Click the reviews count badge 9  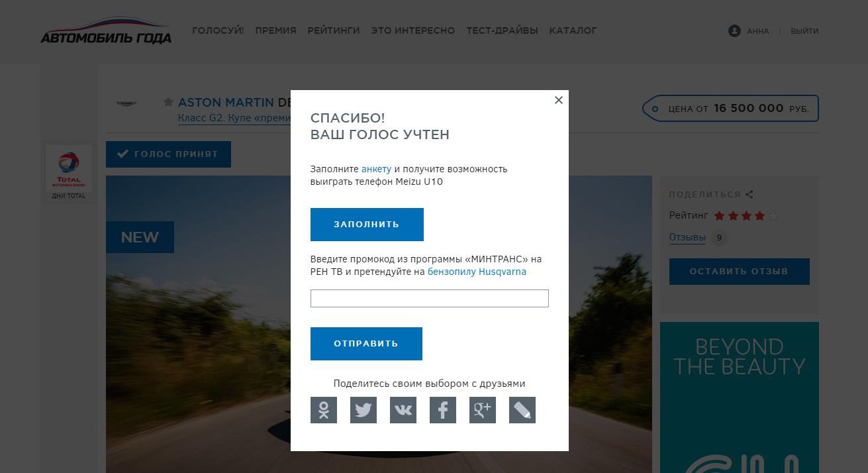[x=719, y=237]
